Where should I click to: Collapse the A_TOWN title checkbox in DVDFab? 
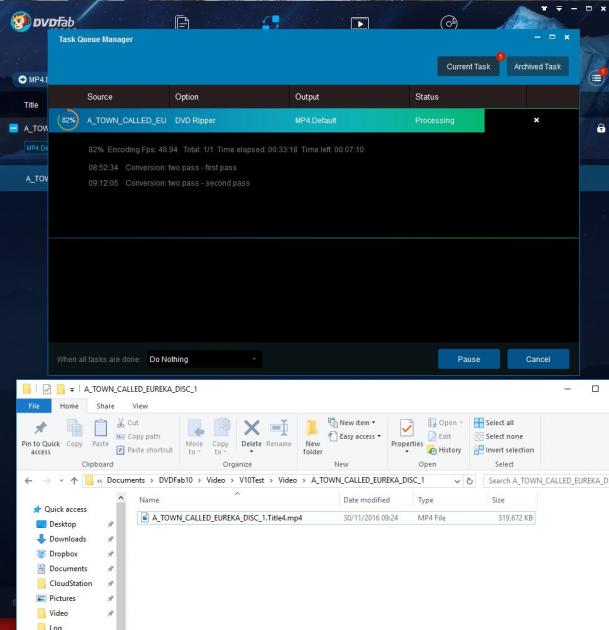pyautogui.click(x=13, y=128)
